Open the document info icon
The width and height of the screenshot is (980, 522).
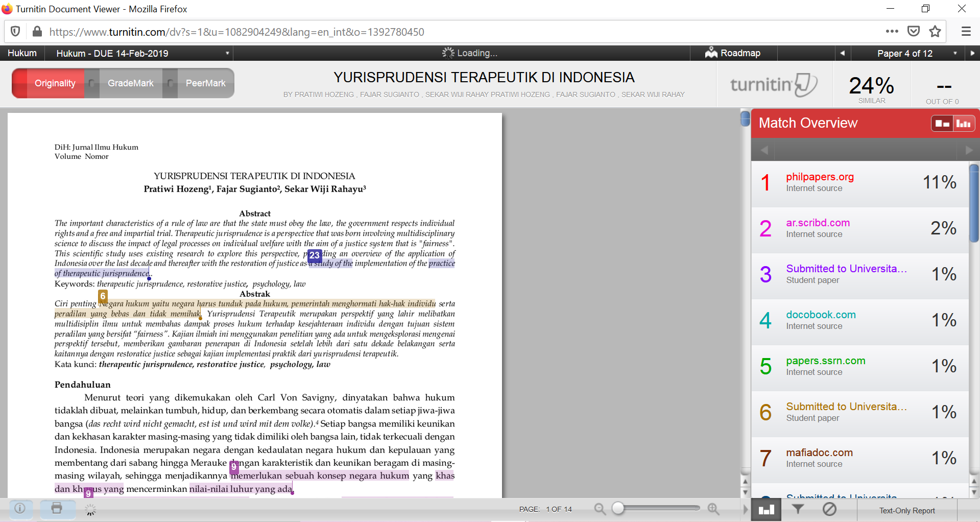click(x=20, y=508)
